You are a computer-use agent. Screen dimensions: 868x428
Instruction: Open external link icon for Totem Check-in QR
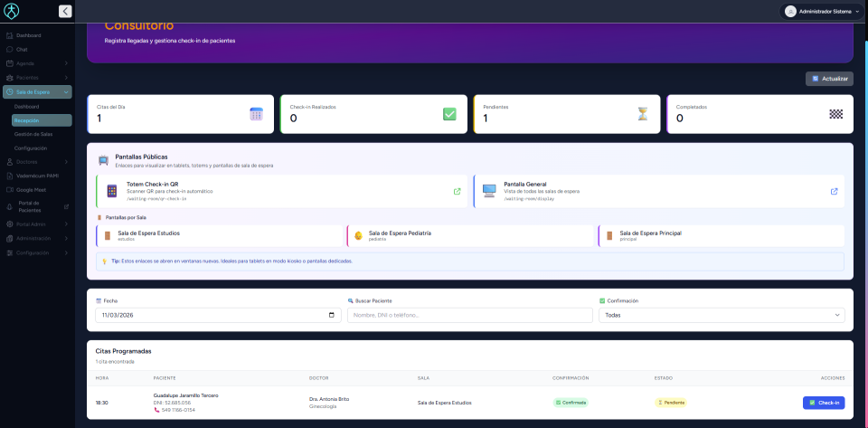click(x=457, y=191)
